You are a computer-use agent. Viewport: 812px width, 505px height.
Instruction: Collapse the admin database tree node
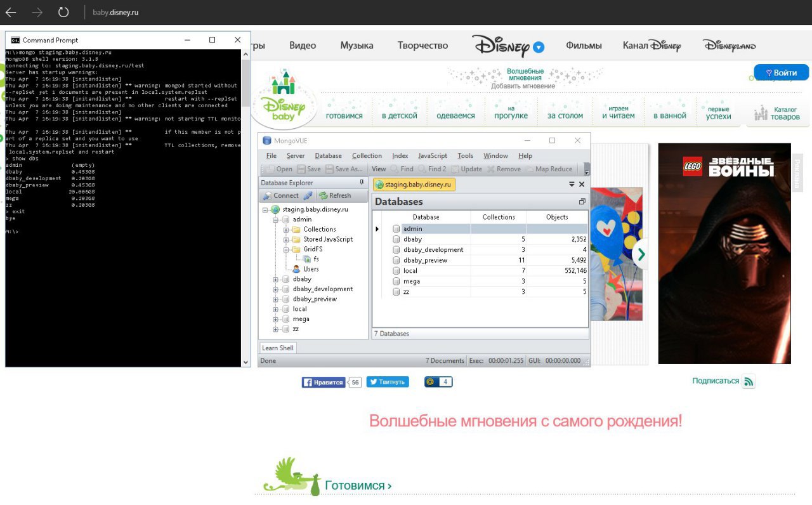point(276,220)
